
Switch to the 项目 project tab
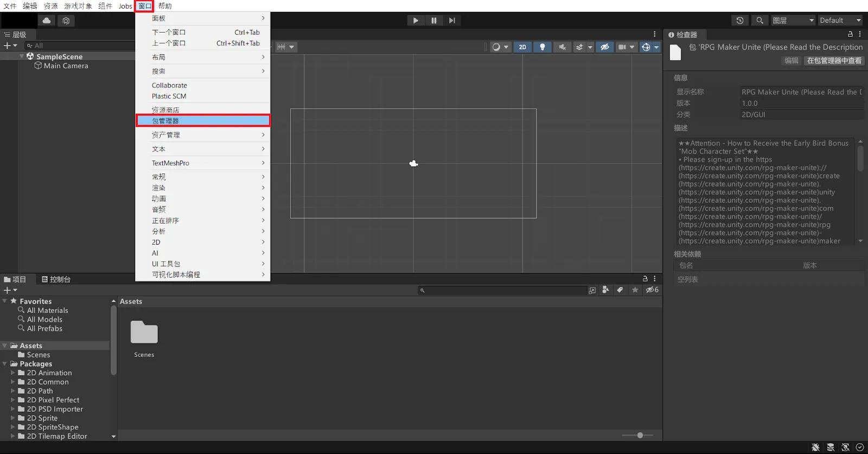click(15, 279)
